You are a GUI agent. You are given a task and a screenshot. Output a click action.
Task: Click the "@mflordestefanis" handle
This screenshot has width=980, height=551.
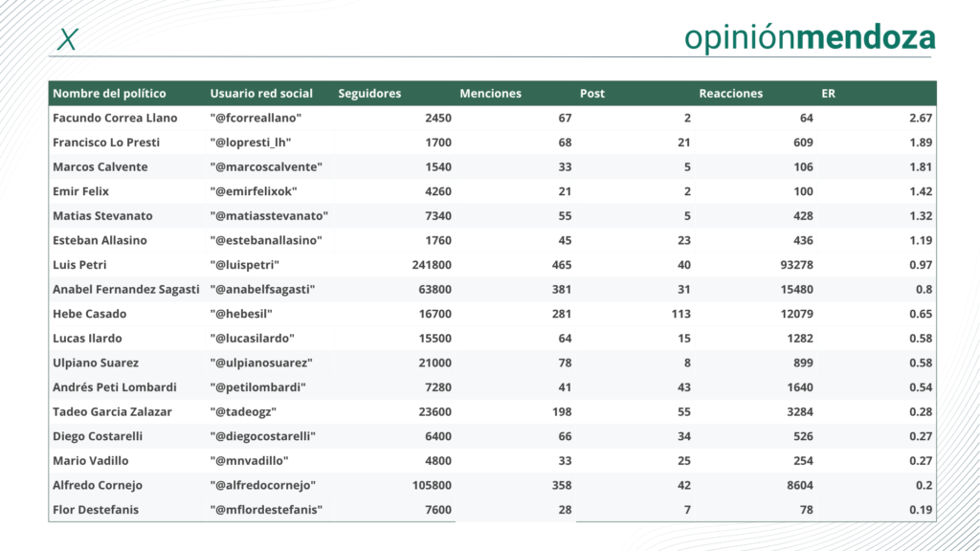click(x=266, y=510)
